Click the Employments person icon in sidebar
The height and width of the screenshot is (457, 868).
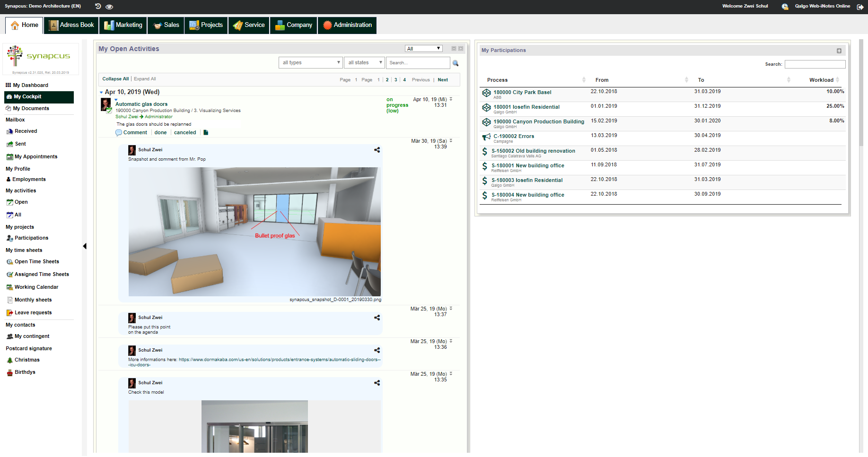[x=9, y=180]
